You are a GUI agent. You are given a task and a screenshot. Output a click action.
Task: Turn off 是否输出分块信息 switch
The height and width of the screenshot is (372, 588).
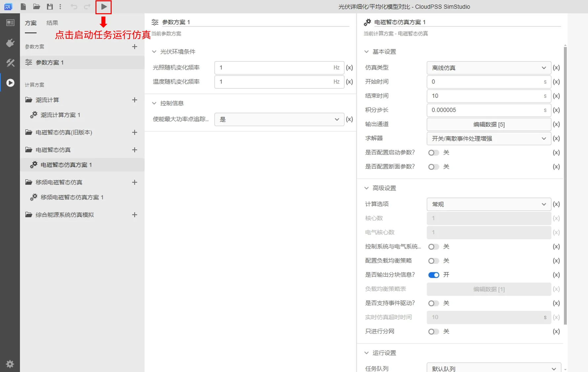[433, 275]
